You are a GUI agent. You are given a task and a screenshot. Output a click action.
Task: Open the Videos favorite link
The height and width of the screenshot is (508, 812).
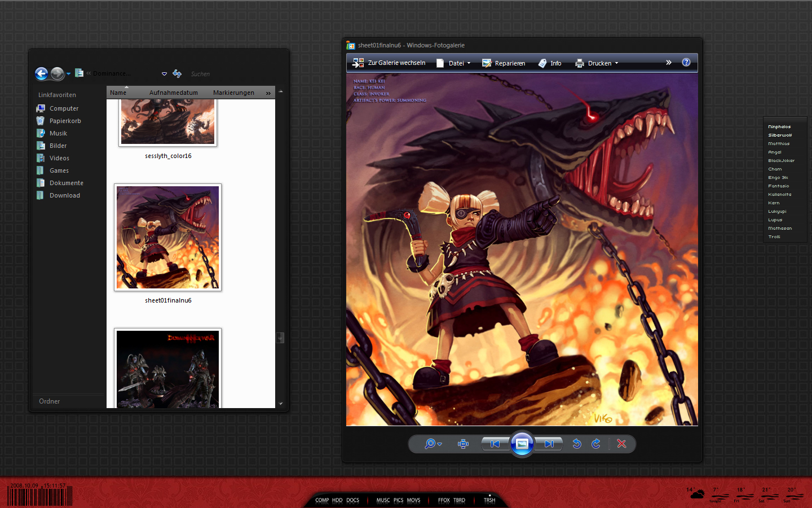point(53,158)
